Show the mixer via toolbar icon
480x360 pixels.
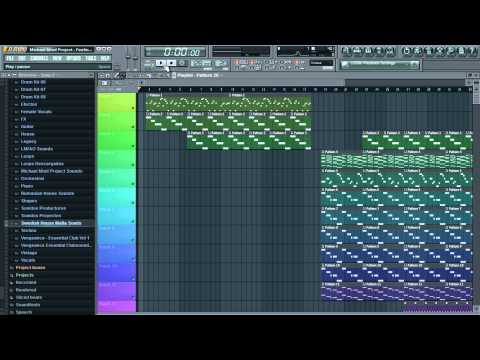click(390, 51)
